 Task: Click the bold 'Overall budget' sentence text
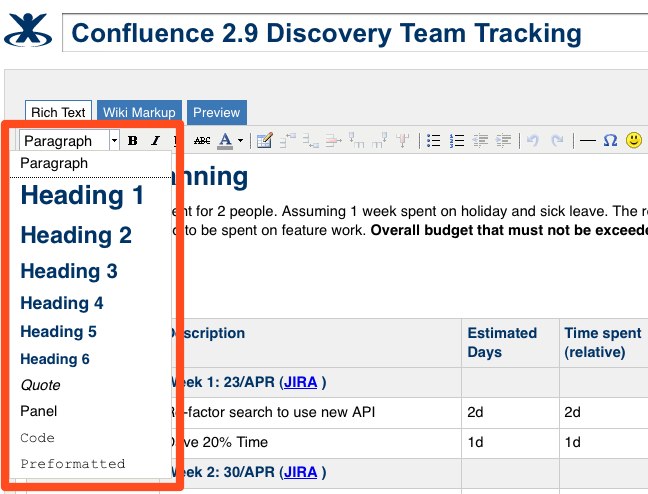tap(509, 230)
